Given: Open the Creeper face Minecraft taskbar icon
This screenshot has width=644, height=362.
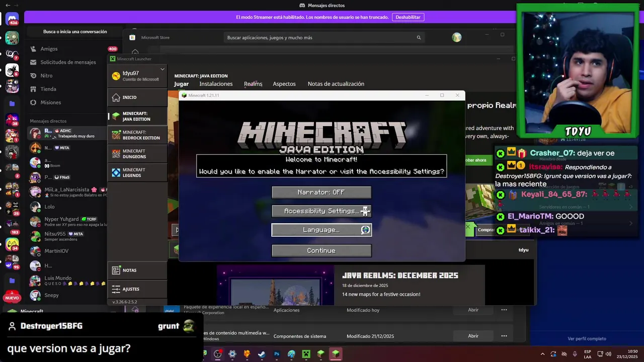Looking at the screenshot, I should tap(306, 354).
